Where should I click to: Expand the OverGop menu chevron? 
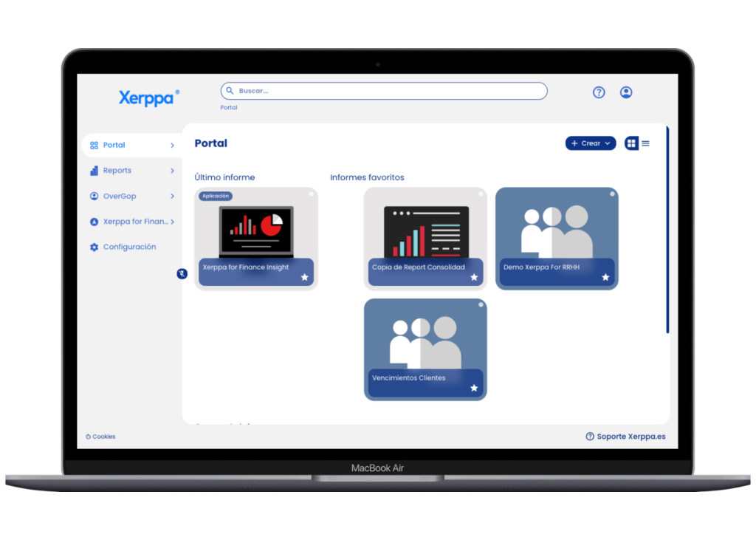click(x=172, y=196)
